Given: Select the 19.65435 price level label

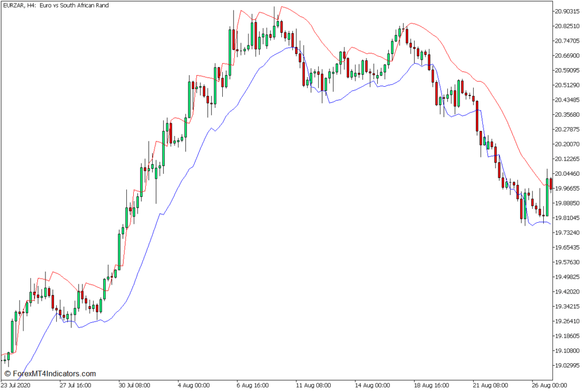Looking at the screenshot, I should coord(569,247).
